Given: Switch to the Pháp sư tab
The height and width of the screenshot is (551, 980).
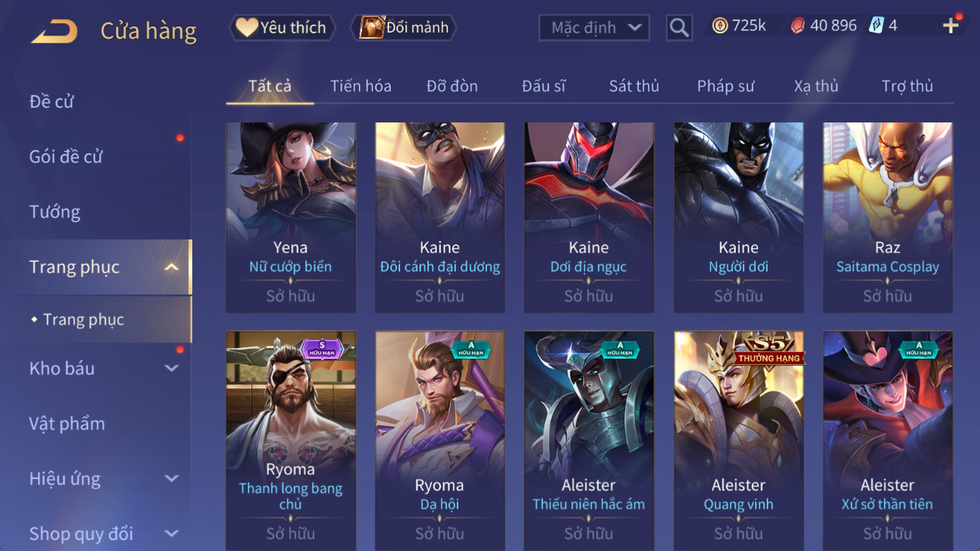Looking at the screenshot, I should tap(726, 86).
